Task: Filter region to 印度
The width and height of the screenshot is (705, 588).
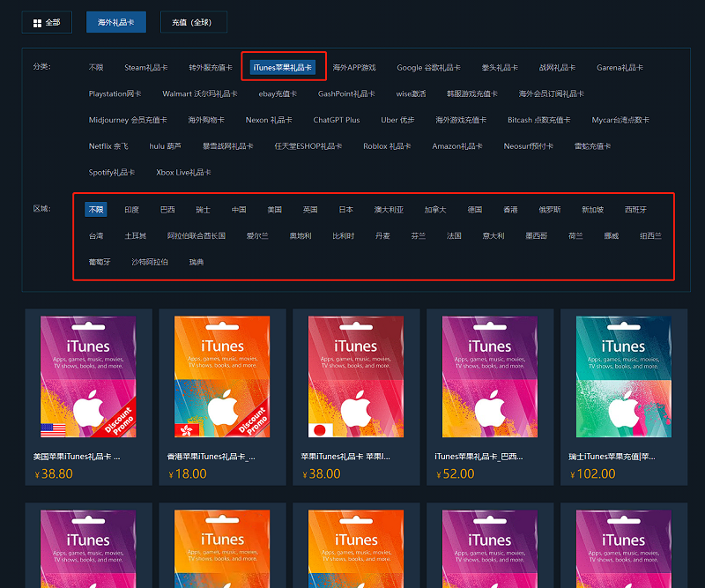Action: tap(131, 210)
